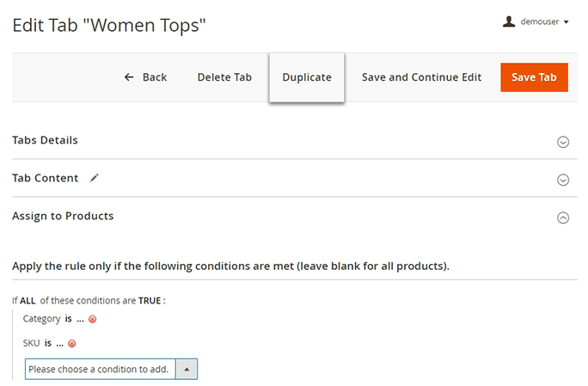
Task: Change the ALL conditions aggregator
Action: 28,301
